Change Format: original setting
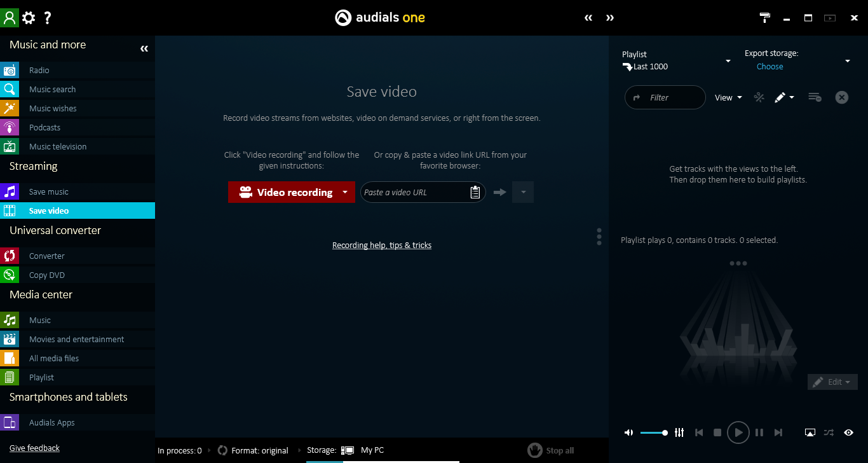Image resolution: width=868 pixels, height=463 pixels. pos(253,450)
